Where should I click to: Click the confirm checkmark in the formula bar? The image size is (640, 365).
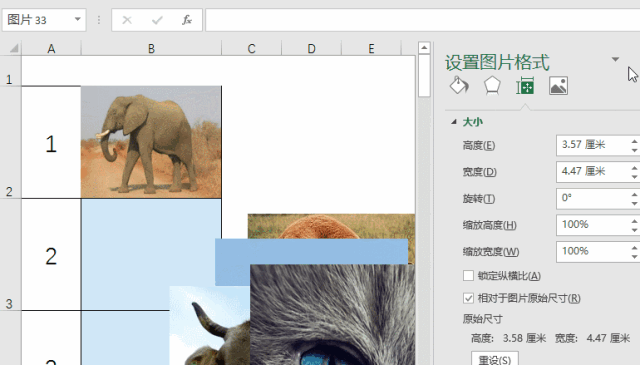(x=157, y=20)
